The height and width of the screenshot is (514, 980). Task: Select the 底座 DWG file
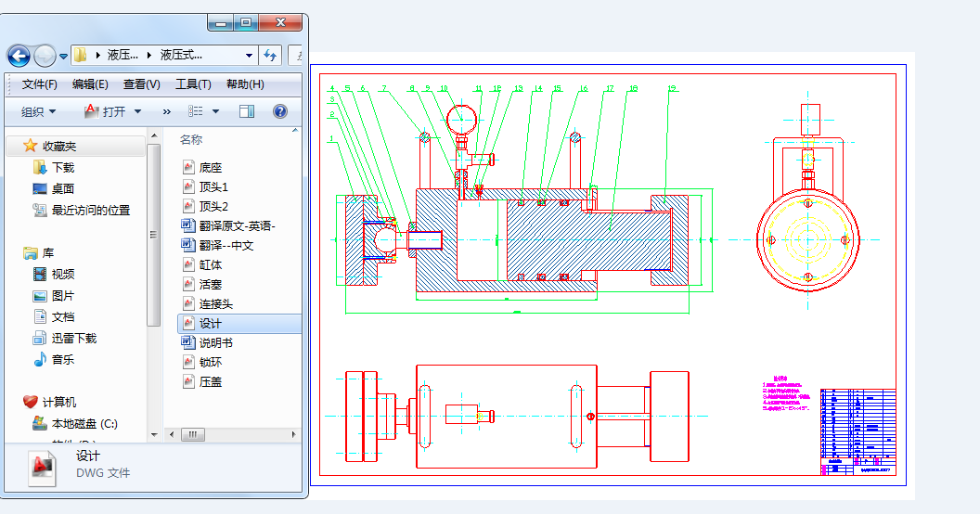pyautogui.click(x=211, y=168)
